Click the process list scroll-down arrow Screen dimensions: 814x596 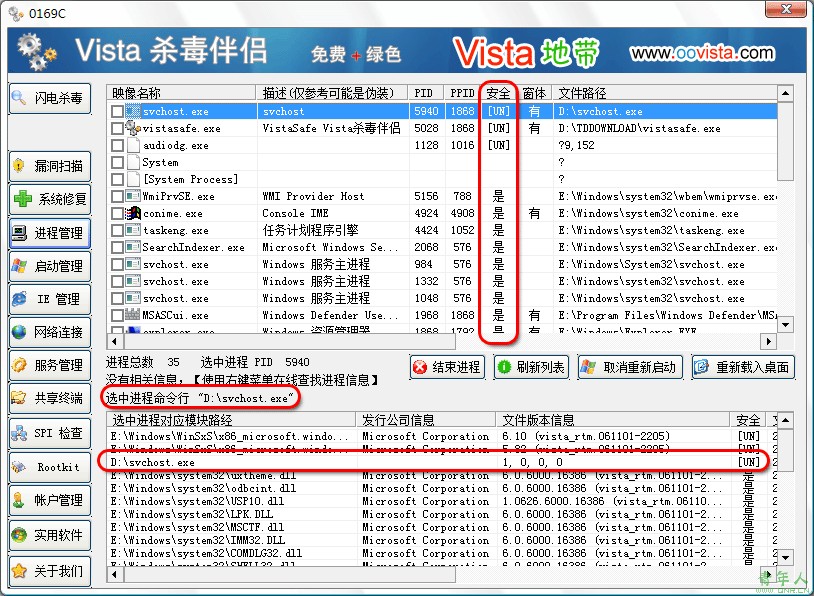tap(785, 324)
